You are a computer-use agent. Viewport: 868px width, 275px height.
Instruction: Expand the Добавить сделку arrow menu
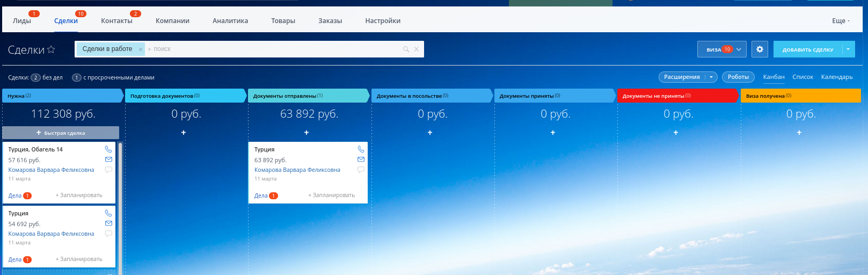pos(849,49)
